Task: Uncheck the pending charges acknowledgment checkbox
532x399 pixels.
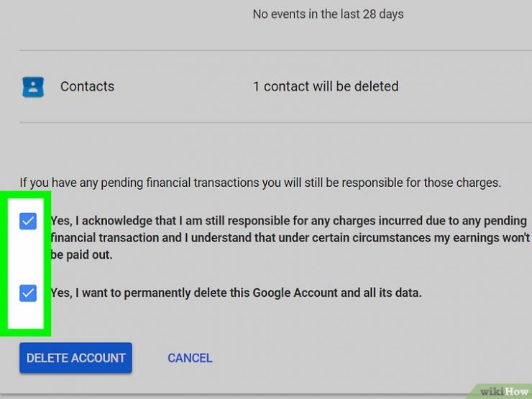Action: (x=28, y=221)
